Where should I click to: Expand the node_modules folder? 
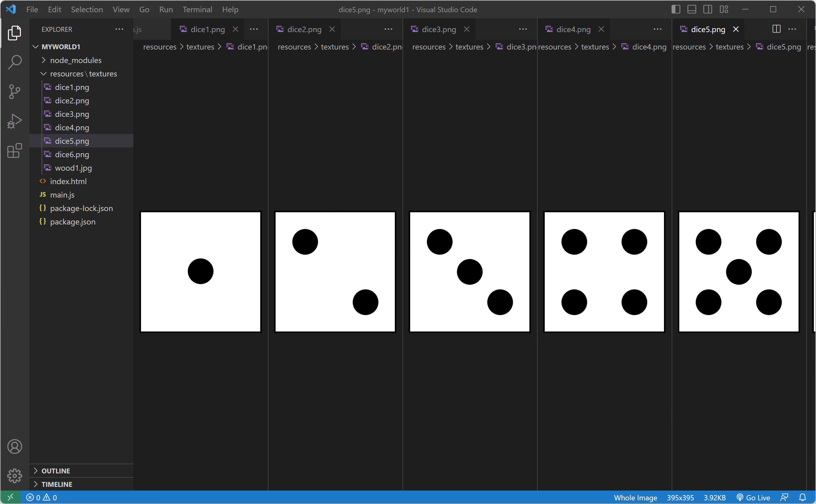76,60
